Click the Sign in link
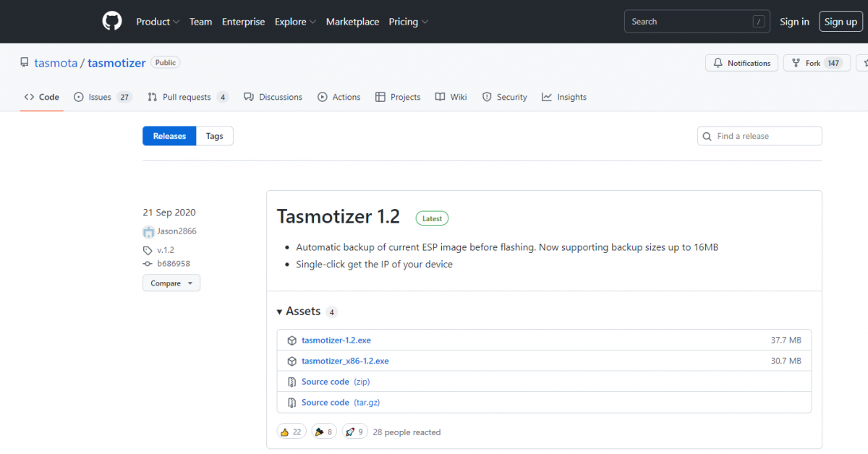The height and width of the screenshot is (454, 868). 794,22
